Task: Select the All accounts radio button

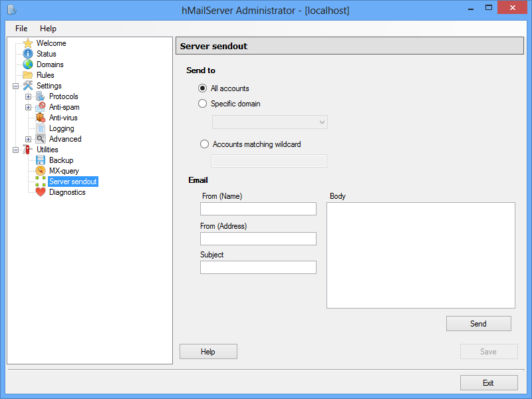Action: pos(203,88)
